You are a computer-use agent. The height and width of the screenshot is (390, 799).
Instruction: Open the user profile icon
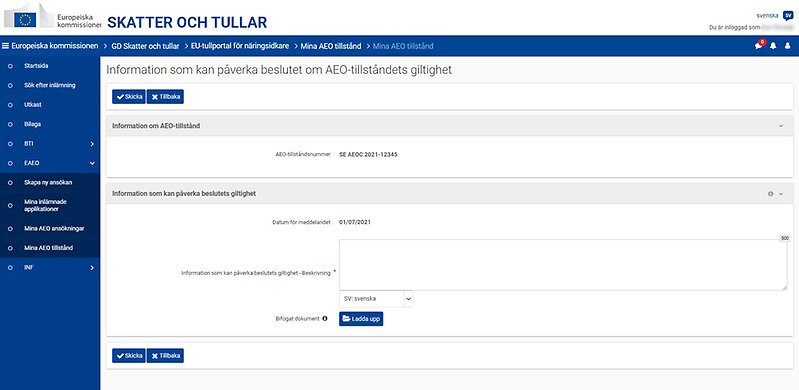click(x=787, y=46)
